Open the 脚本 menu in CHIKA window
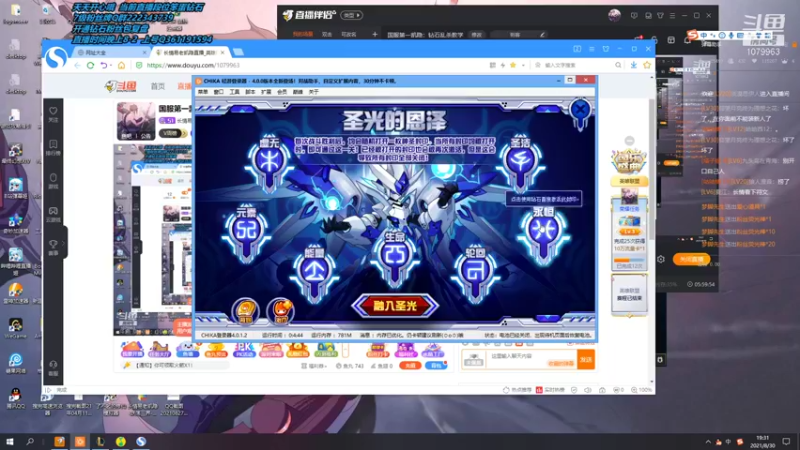800x450 pixels. pos(250,92)
